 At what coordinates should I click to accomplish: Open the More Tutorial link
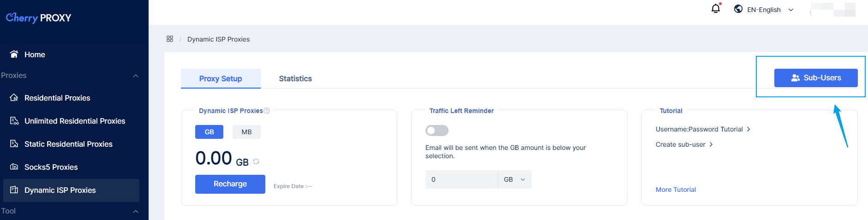point(676,190)
